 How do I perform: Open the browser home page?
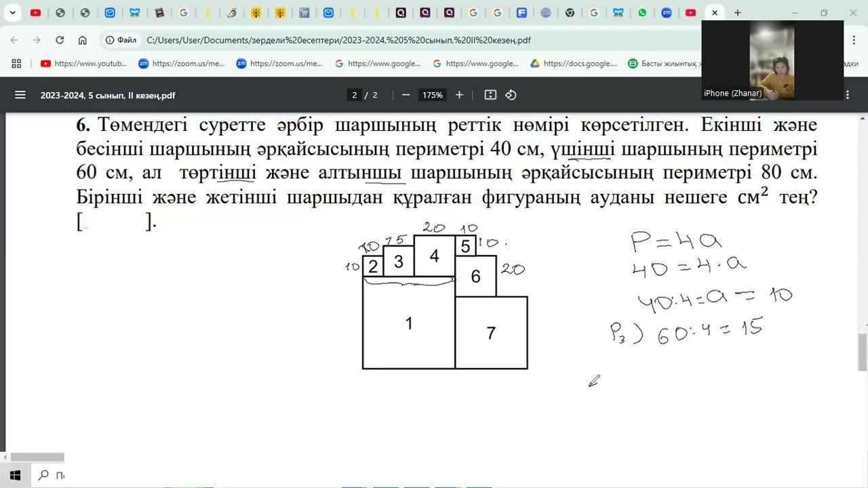[x=83, y=40]
